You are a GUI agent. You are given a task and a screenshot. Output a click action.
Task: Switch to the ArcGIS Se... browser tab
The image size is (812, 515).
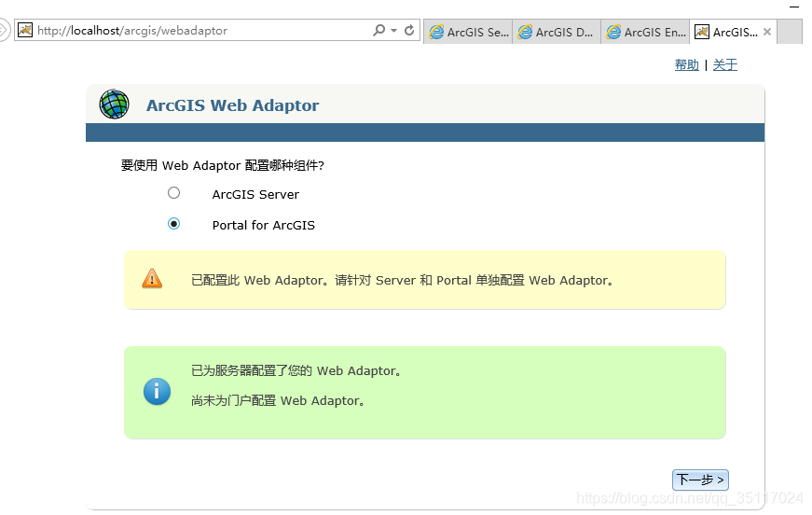point(468,32)
